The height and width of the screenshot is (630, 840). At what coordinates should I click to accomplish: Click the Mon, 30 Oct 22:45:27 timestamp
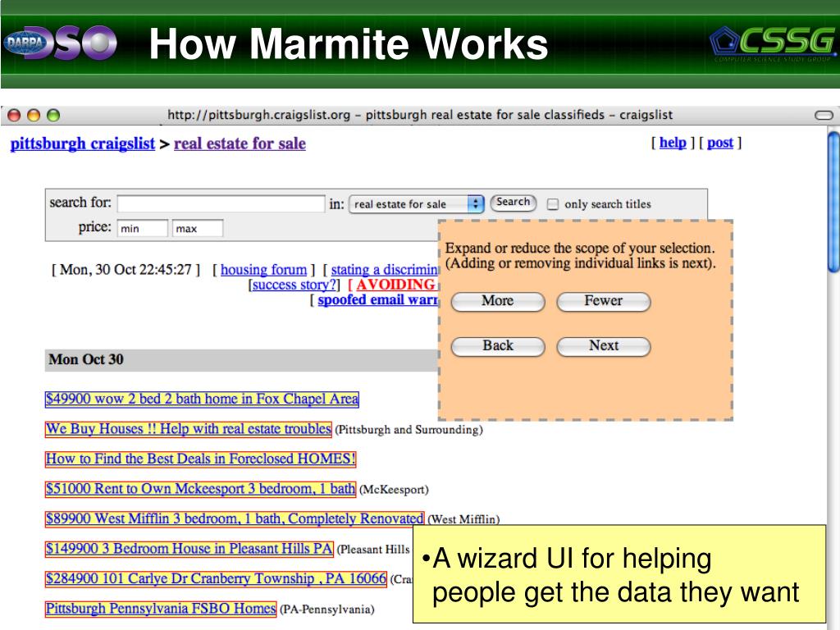pyautogui.click(x=126, y=269)
